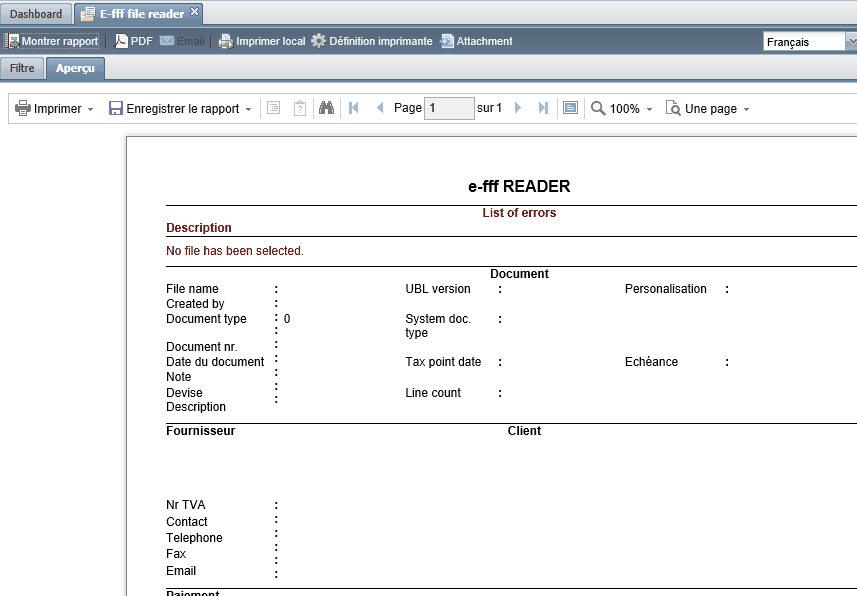Toggle the document map list icon
857x596 pixels.
coord(274,108)
